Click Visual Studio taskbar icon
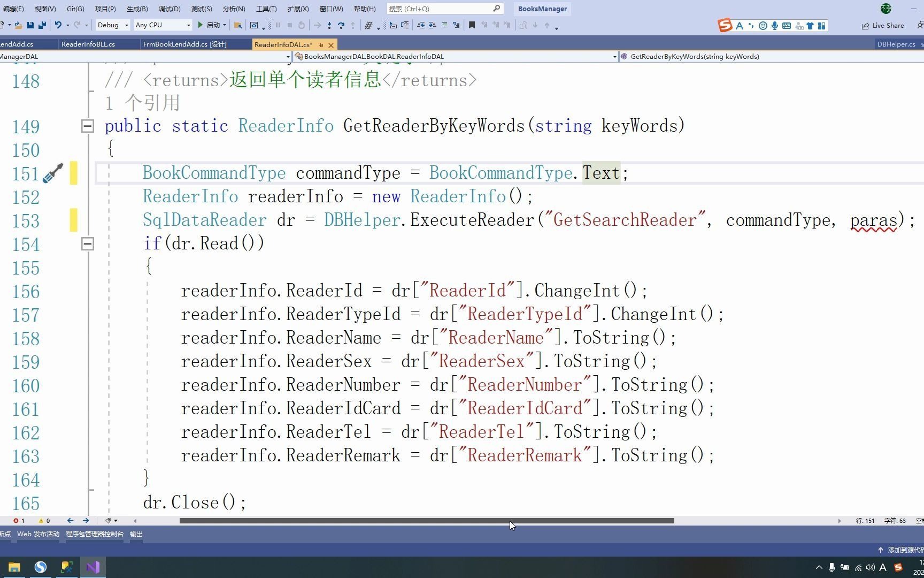This screenshot has width=924, height=578. coord(93,567)
